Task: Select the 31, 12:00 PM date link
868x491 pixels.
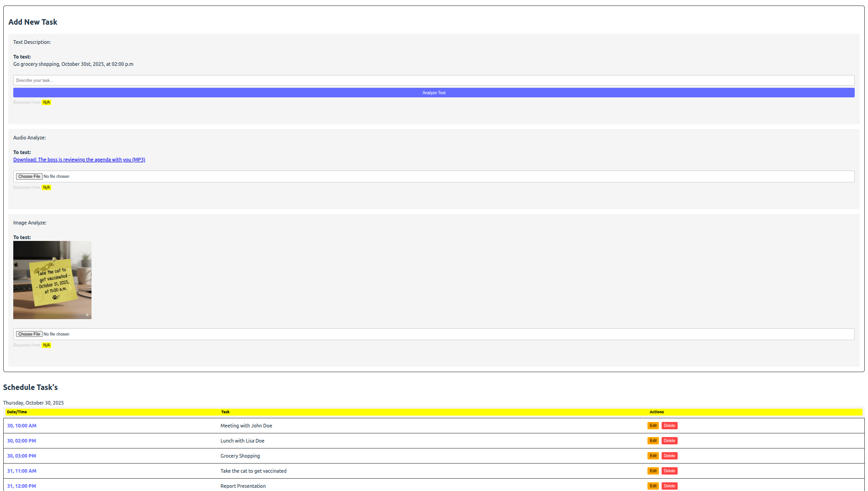Action: pos(21,486)
